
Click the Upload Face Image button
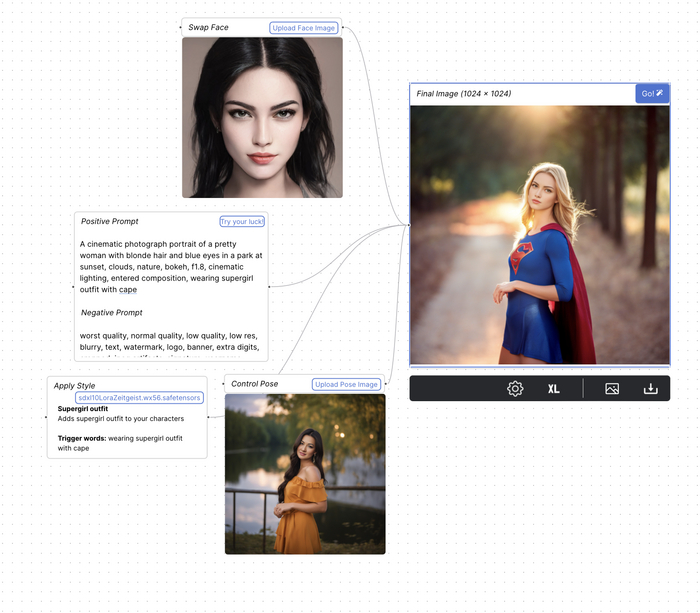coord(304,28)
